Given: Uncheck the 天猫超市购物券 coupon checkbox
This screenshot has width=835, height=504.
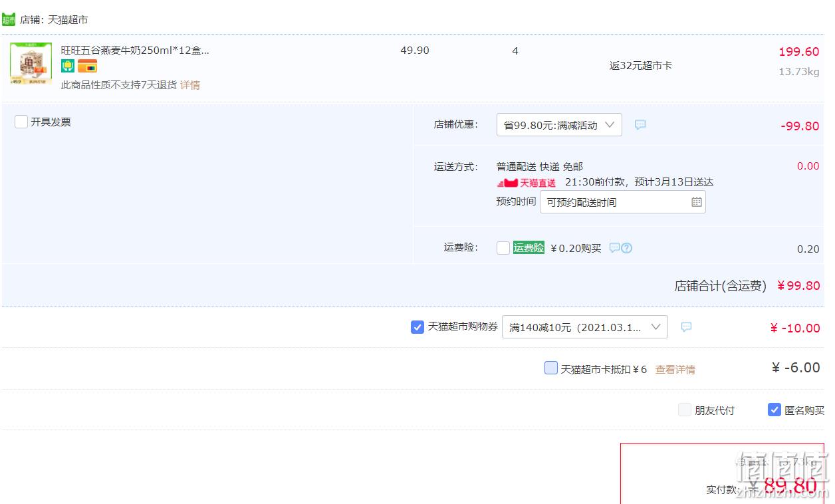Looking at the screenshot, I should click(x=418, y=327).
